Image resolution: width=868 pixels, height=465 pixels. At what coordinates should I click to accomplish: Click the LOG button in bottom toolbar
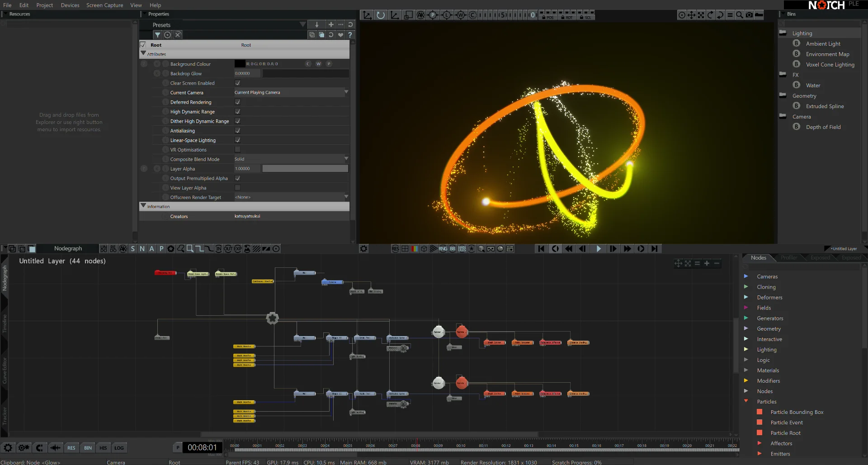pyautogui.click(x=119, y=448)
